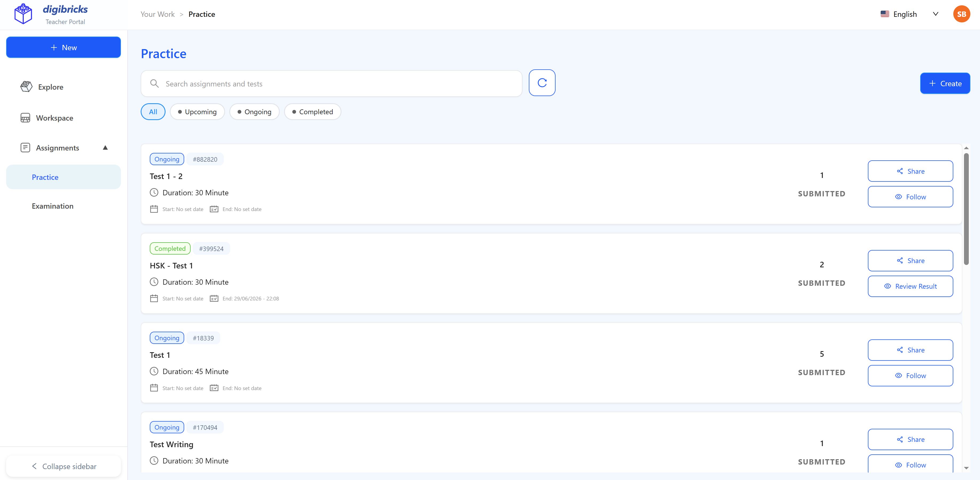
Task: Filter by Ongoing assignments
Action: (254, 112)
